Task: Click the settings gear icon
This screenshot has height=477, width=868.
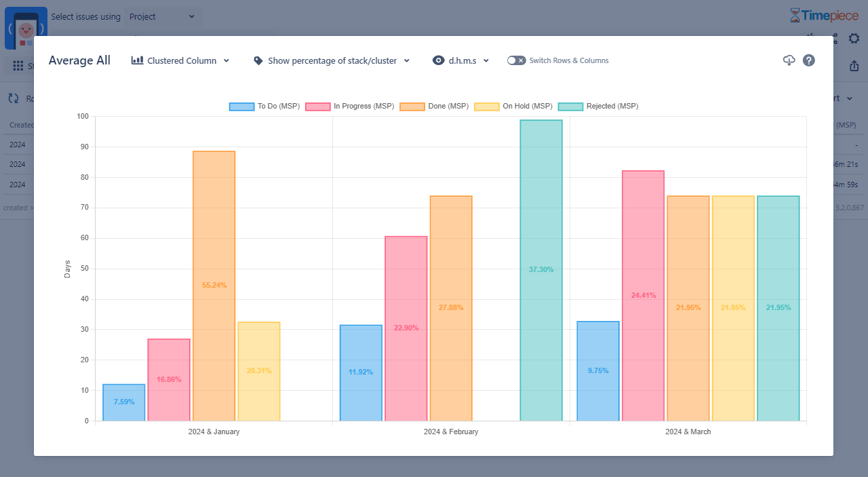Action: (854, 39)
